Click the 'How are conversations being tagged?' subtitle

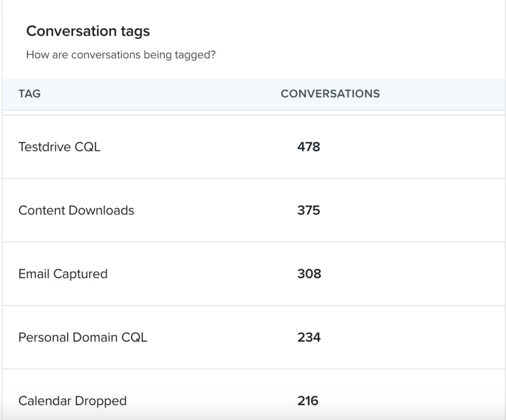(x=121, y=55)
